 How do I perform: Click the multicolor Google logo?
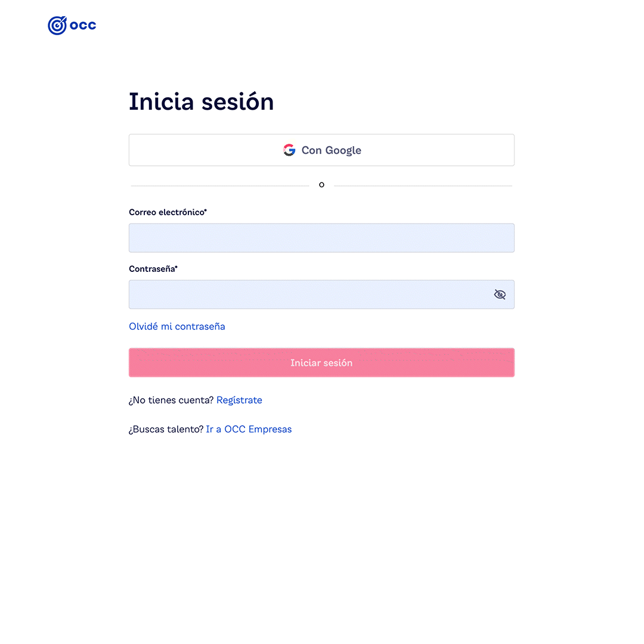[289, 150]
